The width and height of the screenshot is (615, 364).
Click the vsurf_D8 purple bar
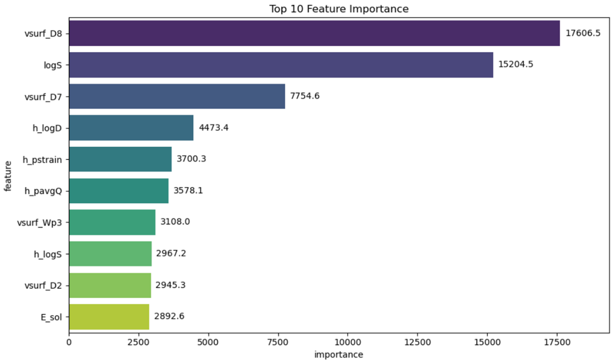[x=314, y=33]
